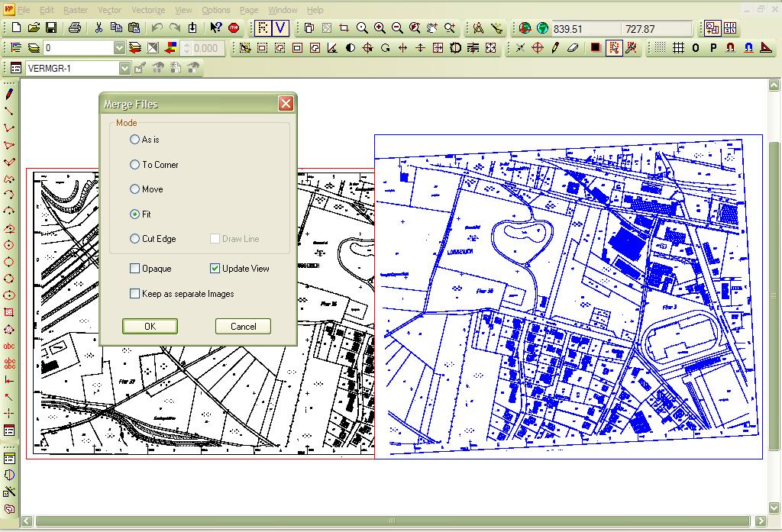This screenshot has width=782, height=532.
Task: Click the red STOP icon
Action: 234,28
